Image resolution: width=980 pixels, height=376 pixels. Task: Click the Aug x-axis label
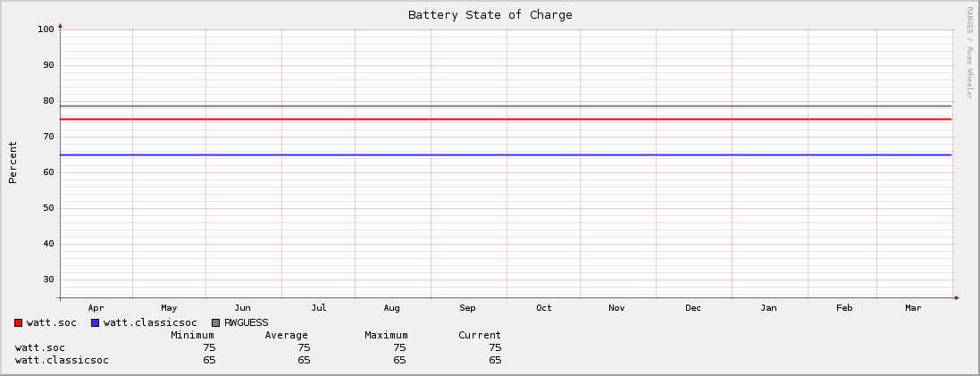click(392, 308)
